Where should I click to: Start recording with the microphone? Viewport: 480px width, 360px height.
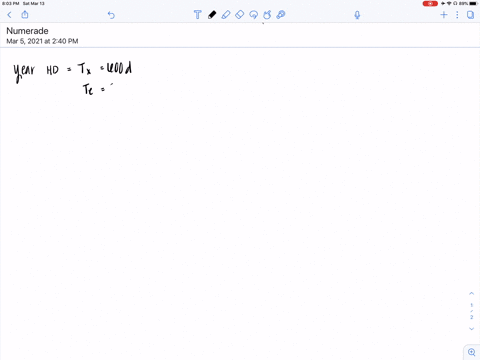click(357, 15)
